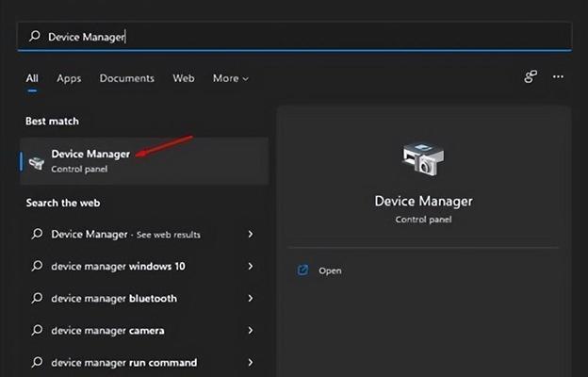Screen dimensions: 588x377
Task: Click magnifier icon beside 'See web results'
Action: coord(37,234)
